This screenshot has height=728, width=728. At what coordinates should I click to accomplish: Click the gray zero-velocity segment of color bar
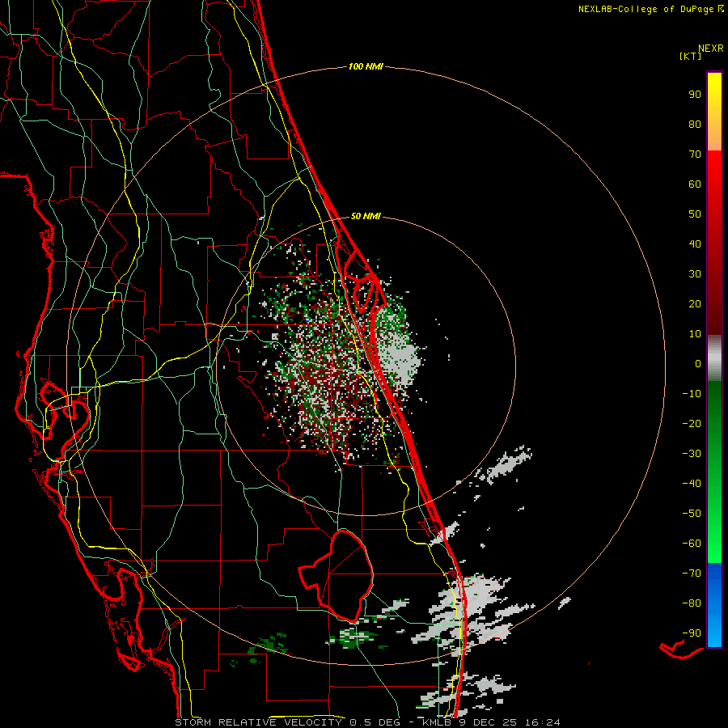tap(714, 358)
